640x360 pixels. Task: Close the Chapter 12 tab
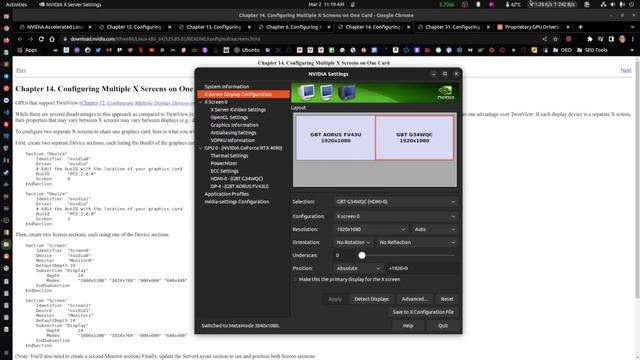(169, 27)
